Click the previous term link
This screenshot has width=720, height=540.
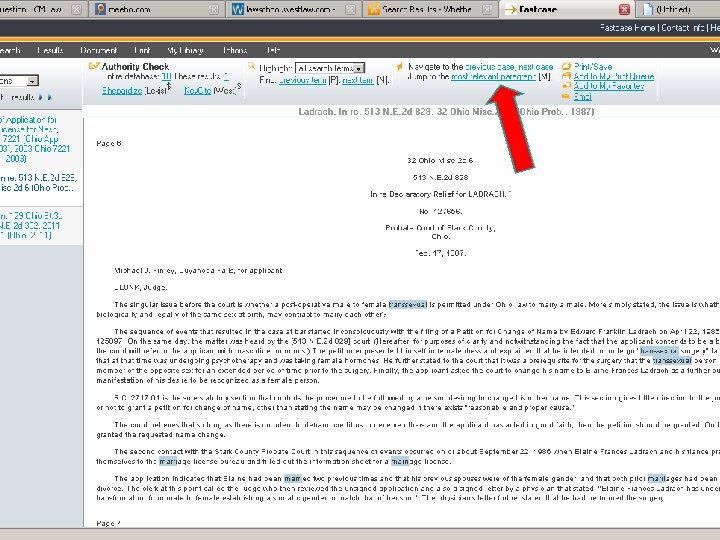[x=303, y=80]
